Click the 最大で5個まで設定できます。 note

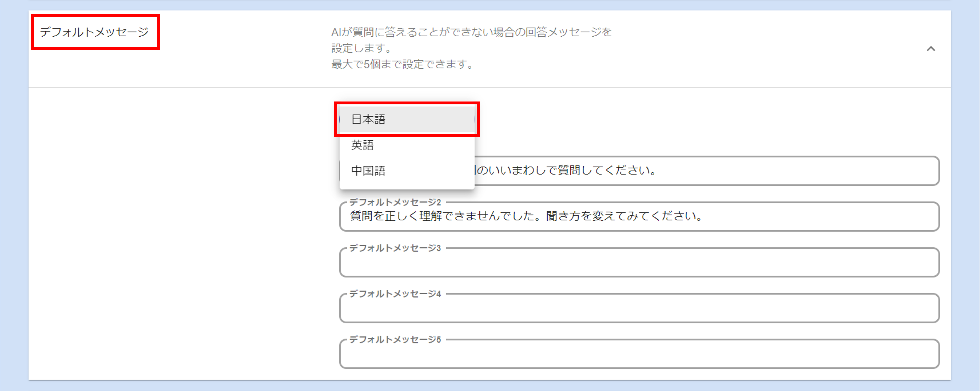click(x=402, y=64)
